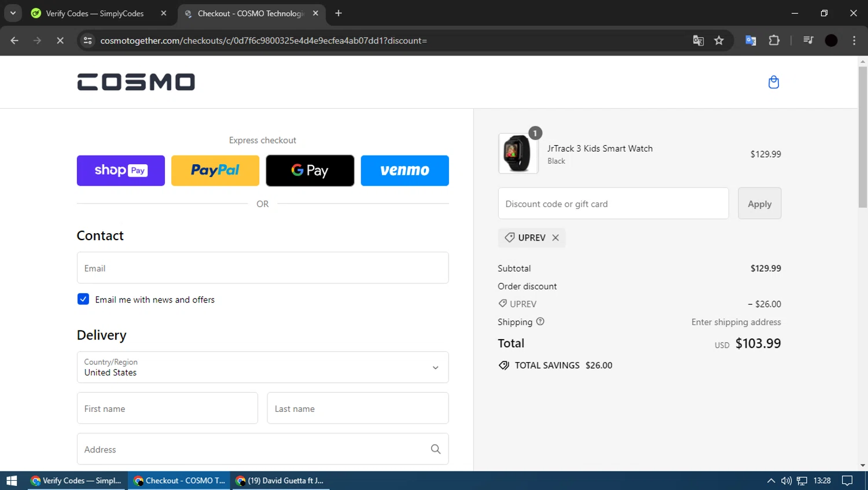
Task: Open David Guetta taskbar window
Action: 281,481
